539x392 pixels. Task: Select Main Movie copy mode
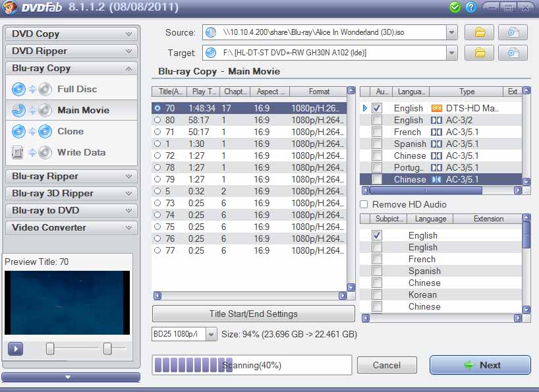(x=72, y=110)
